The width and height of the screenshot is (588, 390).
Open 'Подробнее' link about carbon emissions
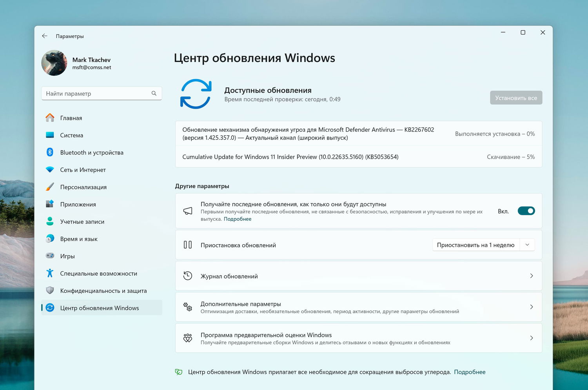(470, 372)
